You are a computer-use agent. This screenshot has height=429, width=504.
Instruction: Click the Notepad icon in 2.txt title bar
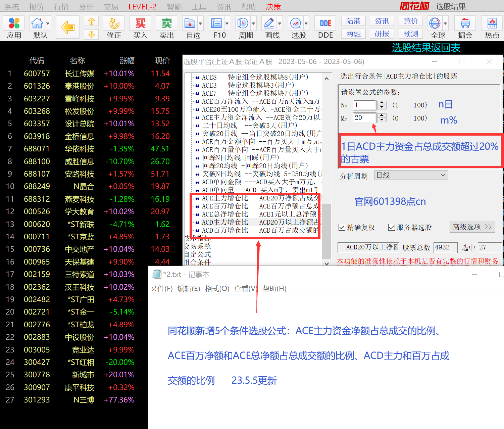[157, 274]
